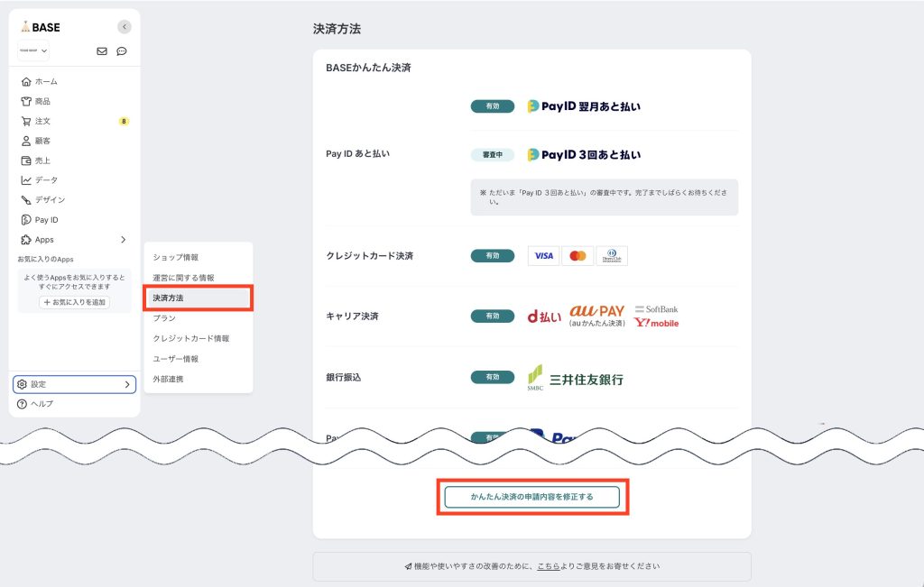Open データ analytics page
The width and height of the screenshot is (924, 587).
pyautogui.click(x=45, y=180)
